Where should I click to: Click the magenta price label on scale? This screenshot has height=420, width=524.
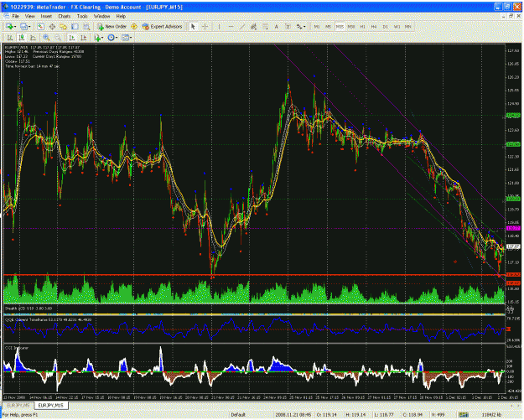pos(513,228)
